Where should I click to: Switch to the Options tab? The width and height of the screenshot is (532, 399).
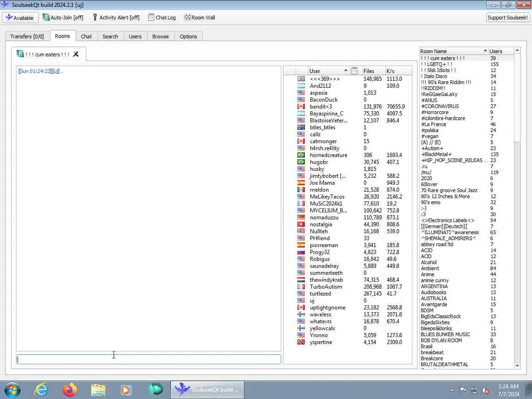coord(188,36)
